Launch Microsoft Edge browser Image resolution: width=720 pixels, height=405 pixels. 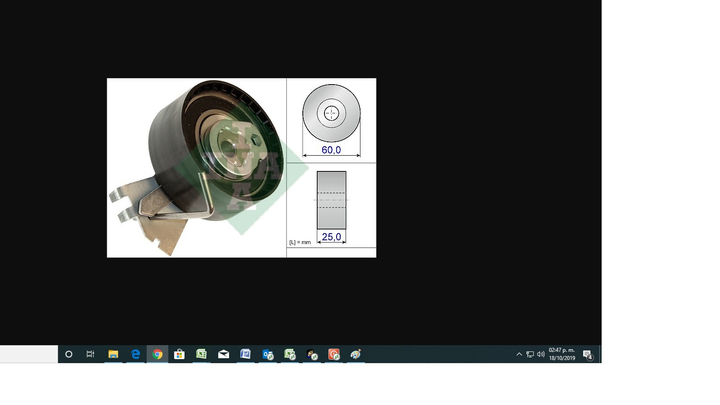point(135,354)
